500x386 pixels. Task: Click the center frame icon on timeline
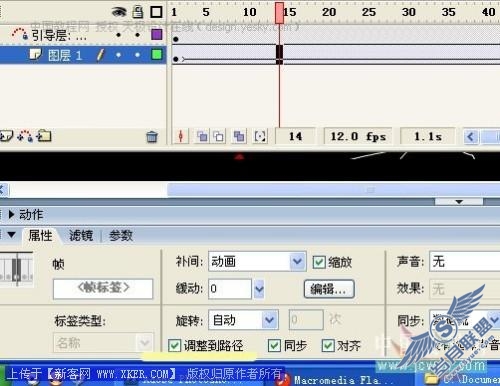pyautogui.click(x=181, y=136)
